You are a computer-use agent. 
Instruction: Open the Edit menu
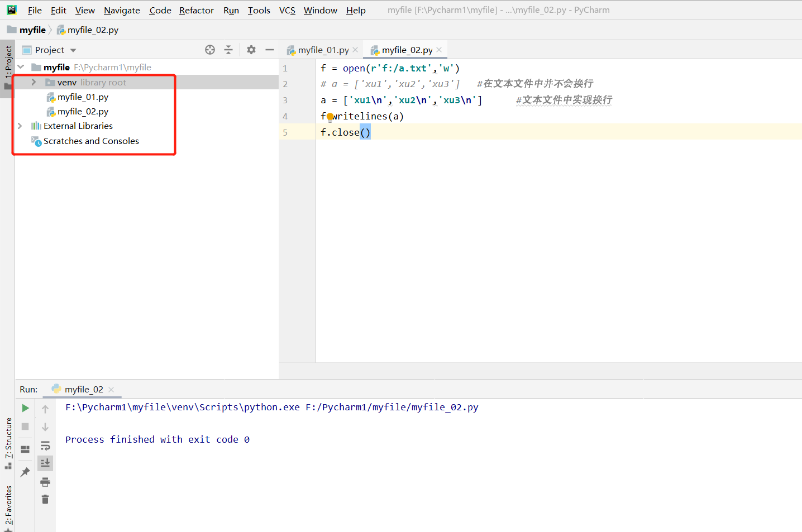(x=59, y=10)
